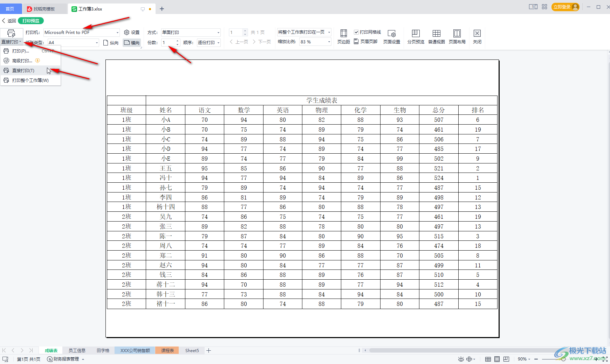Close print preview with 关闭 icon
Image resolution: width=610 pixels, height=364 pixels.
[477, 37]
